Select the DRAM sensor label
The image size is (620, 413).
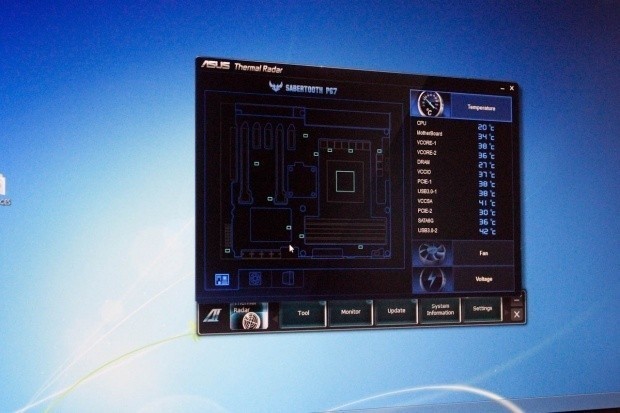[x=423, y=162]
